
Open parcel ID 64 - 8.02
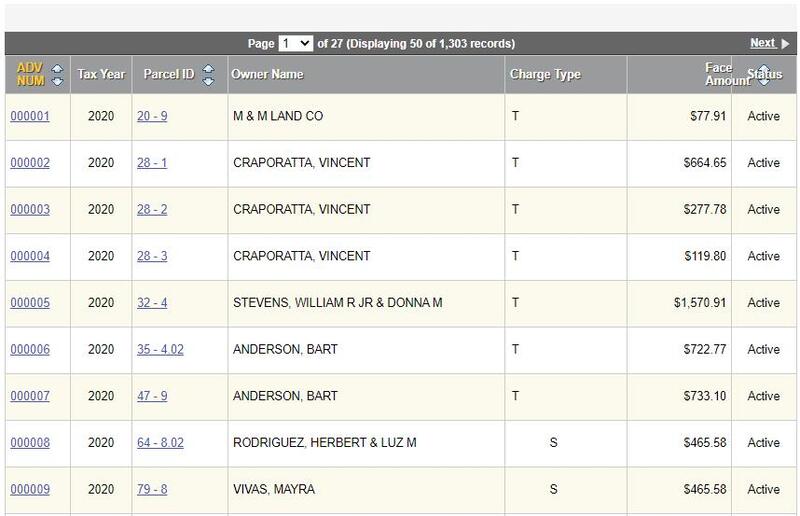tap(160, 443)
